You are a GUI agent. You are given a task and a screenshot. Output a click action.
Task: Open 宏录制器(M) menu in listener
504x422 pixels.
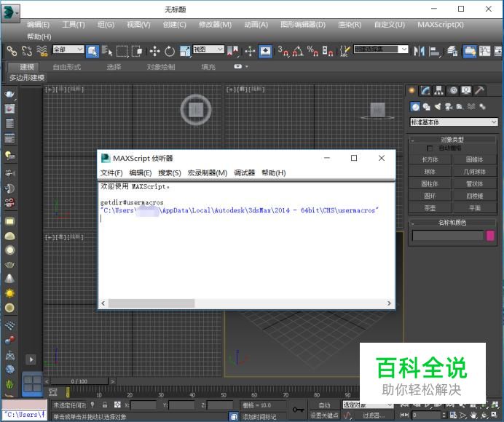pyautogui.click(x=208, y=172)
